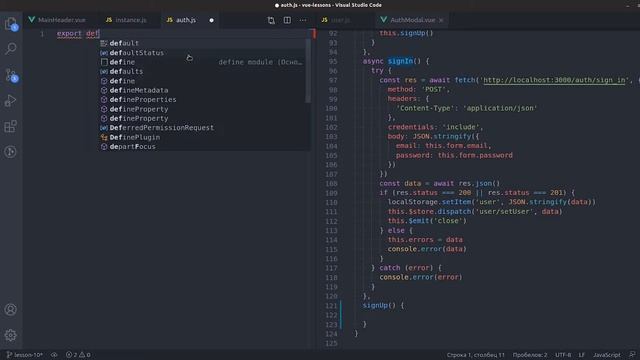The height and width of the screenshot is (360, 640).
Task: Click the open changes icon in editor toolbar
Action: 271,20
